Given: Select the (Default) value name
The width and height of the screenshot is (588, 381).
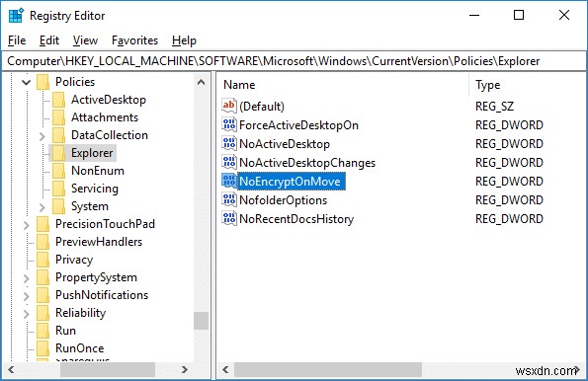Looking at the screenshot, I should tap(262, 107).
